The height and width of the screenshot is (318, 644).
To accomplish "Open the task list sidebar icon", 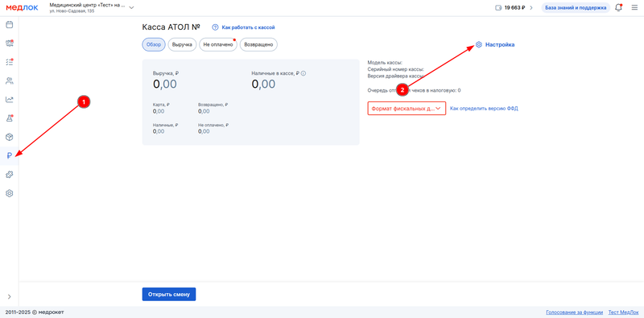I will [9, 62].
